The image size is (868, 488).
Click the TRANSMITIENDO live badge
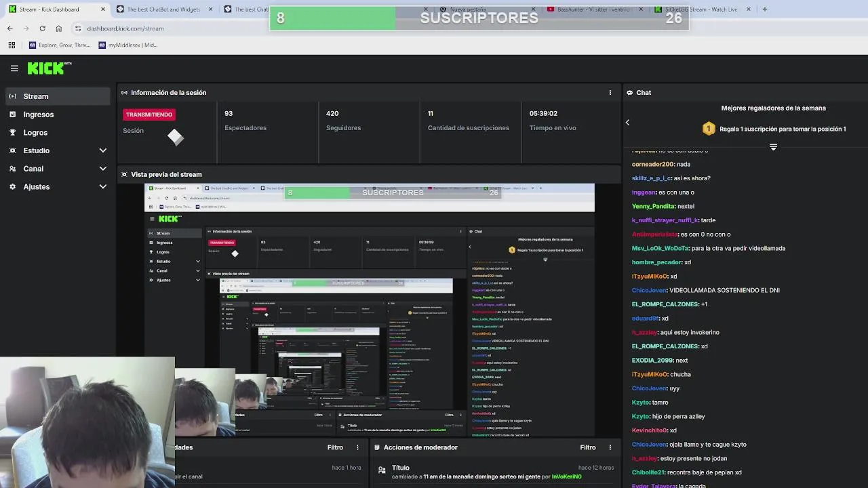[149, 115]
